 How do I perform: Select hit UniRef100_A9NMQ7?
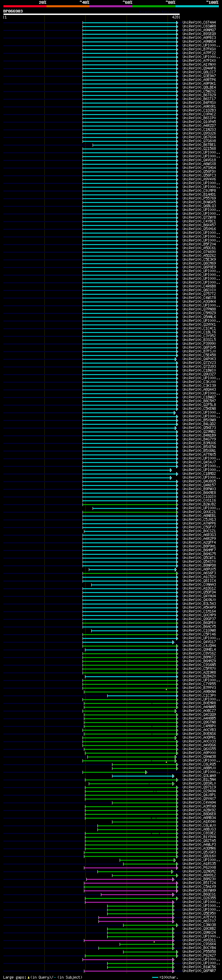tap(199, 30)
